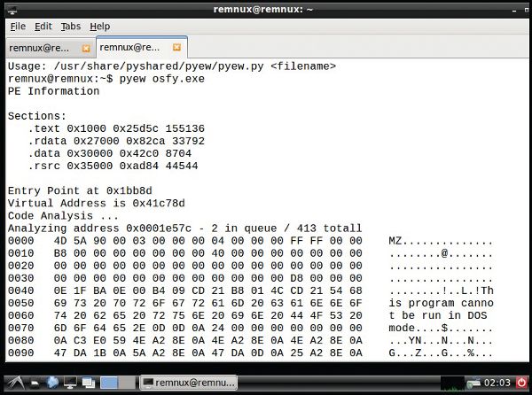Click the 'MZ' ASCII text in hexdump
The height and width of the screenshot is (395, 532).
pyautogui.click(x=395, y=241)
